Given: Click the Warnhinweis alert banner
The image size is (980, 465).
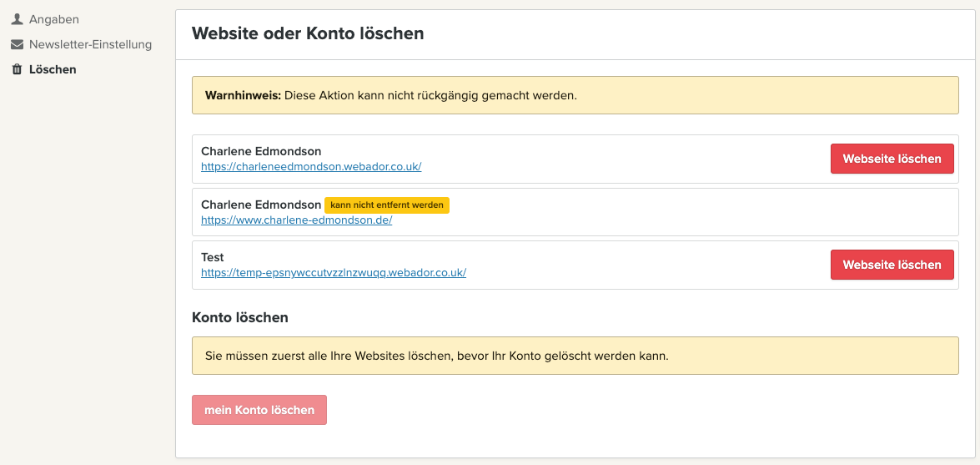Looking at the screenshot, I should point(575,95).
